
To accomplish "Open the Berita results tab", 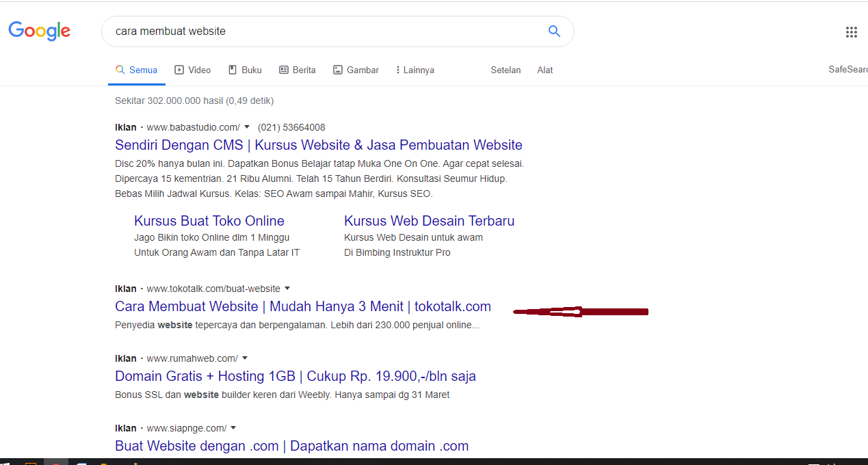I will pos(298,70).
